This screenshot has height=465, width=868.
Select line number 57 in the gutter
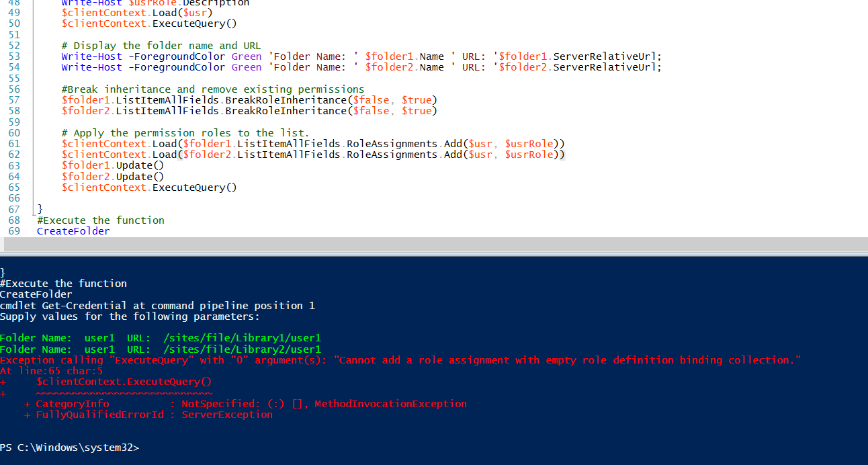13,99
